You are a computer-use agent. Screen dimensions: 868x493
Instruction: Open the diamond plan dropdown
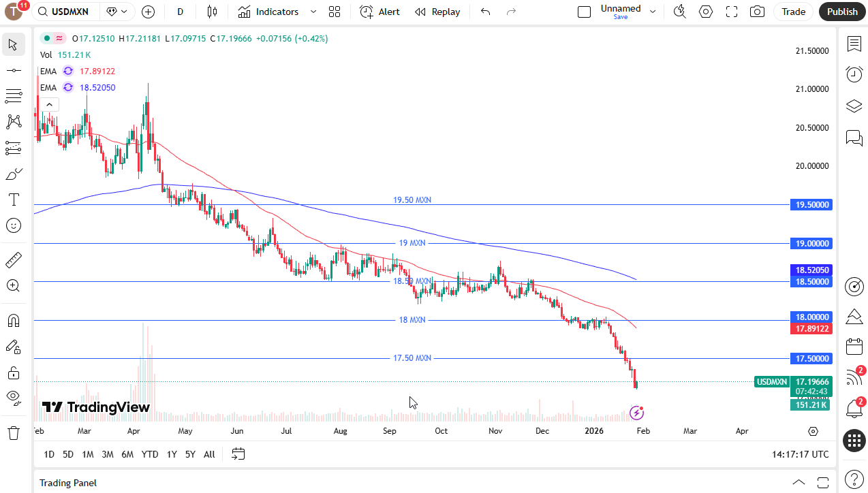(117, 12)
